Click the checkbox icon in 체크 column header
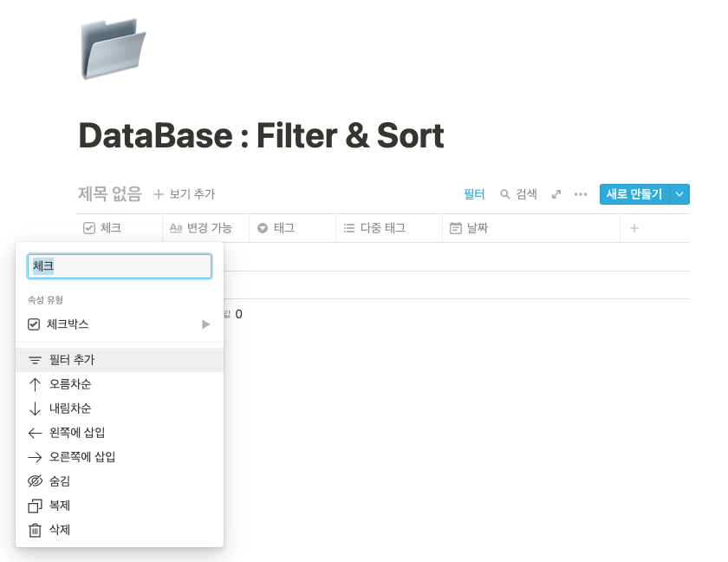The image size is (728, 562). [89, 228]
